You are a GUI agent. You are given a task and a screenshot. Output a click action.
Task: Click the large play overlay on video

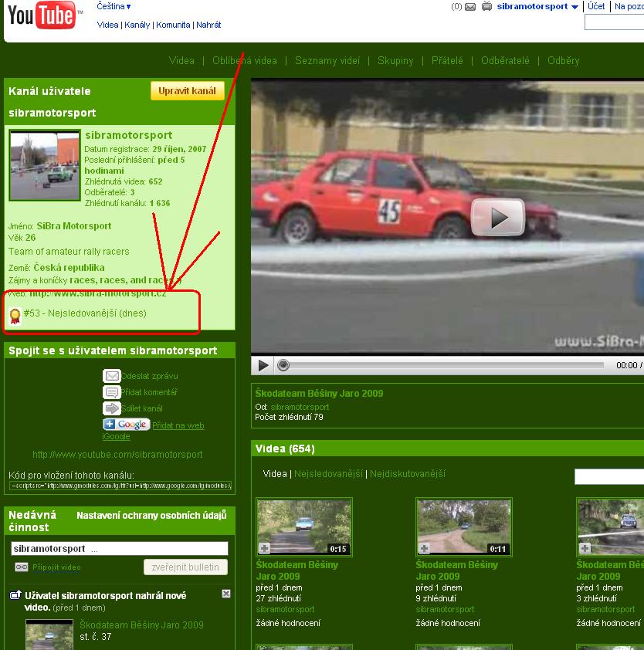[x=497, y=217]
